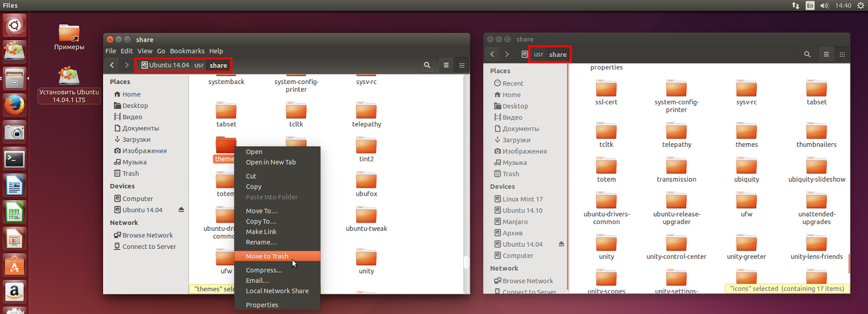Choose Open in New Tab
The image size is (868, 314).
(277, 162)
